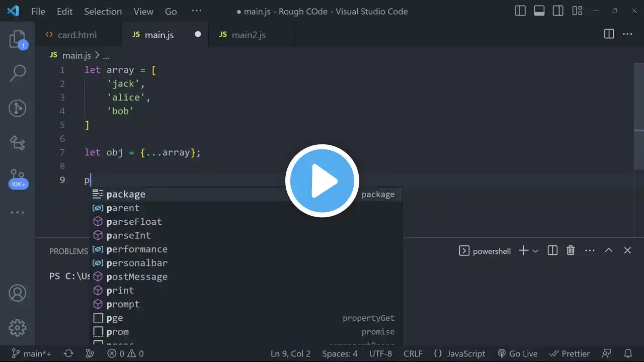This screenshot has height=362, width=644.
Task: Open the File menu
Action: 38,11
